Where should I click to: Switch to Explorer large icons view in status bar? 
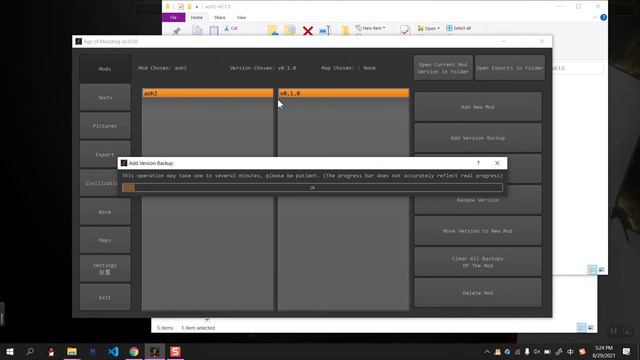[x=602, y=269]
